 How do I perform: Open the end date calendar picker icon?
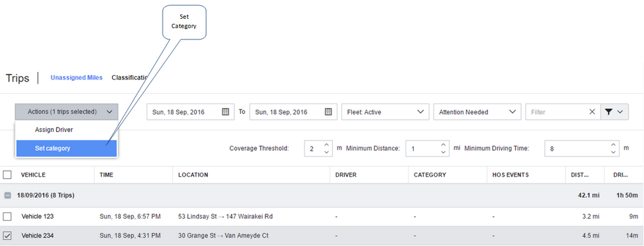click(328, 112)
